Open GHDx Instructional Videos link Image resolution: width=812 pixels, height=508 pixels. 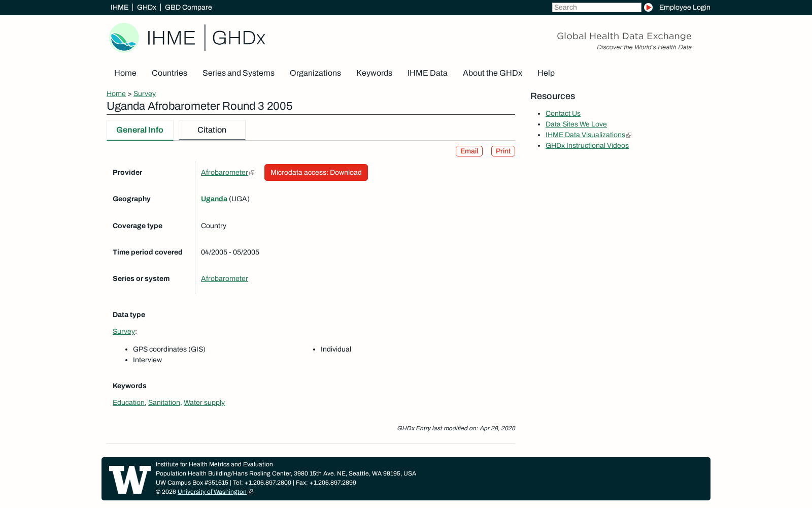(587, 145)
